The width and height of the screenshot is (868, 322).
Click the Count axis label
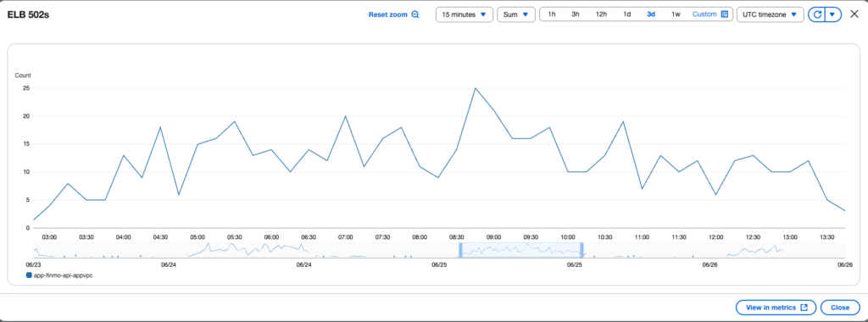coord(23,75)
